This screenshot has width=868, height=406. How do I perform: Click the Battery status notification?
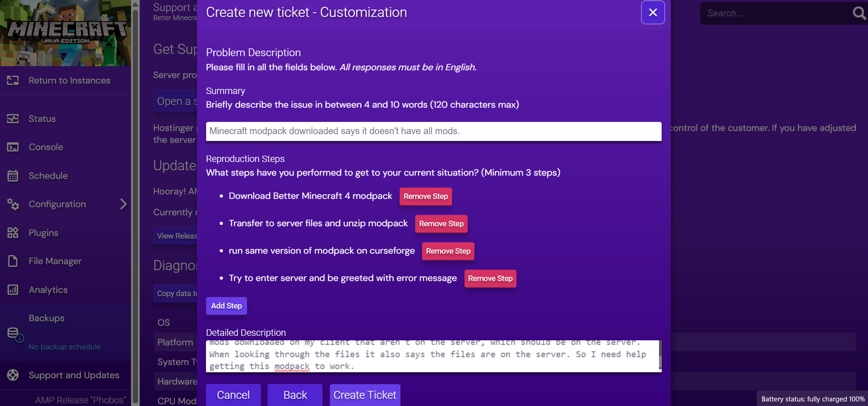point(813,399)
